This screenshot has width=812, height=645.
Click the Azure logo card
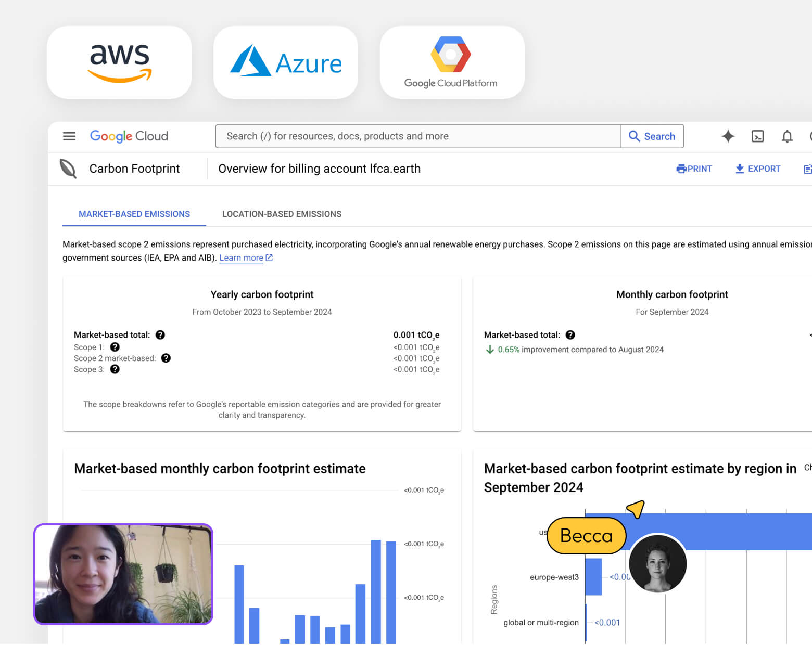click(286, 62)
